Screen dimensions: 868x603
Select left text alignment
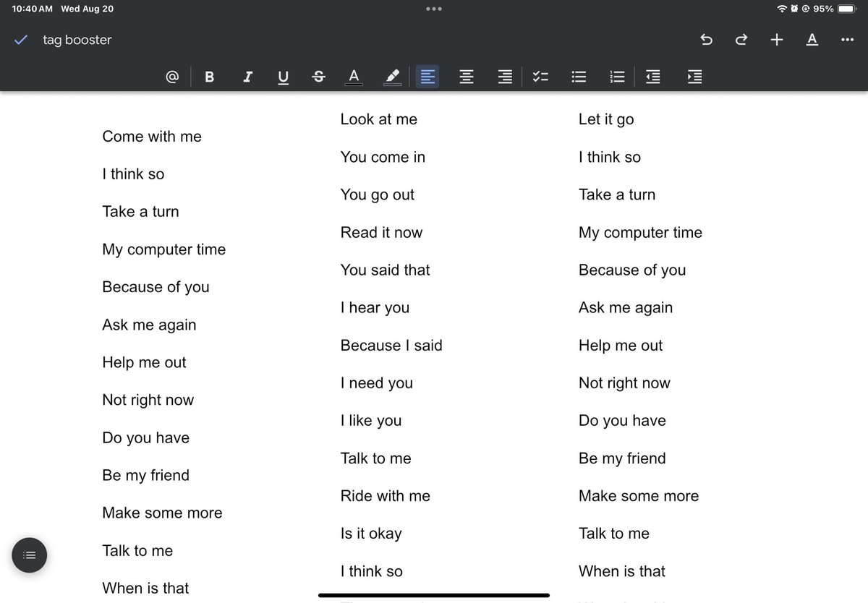coord(427,77)
